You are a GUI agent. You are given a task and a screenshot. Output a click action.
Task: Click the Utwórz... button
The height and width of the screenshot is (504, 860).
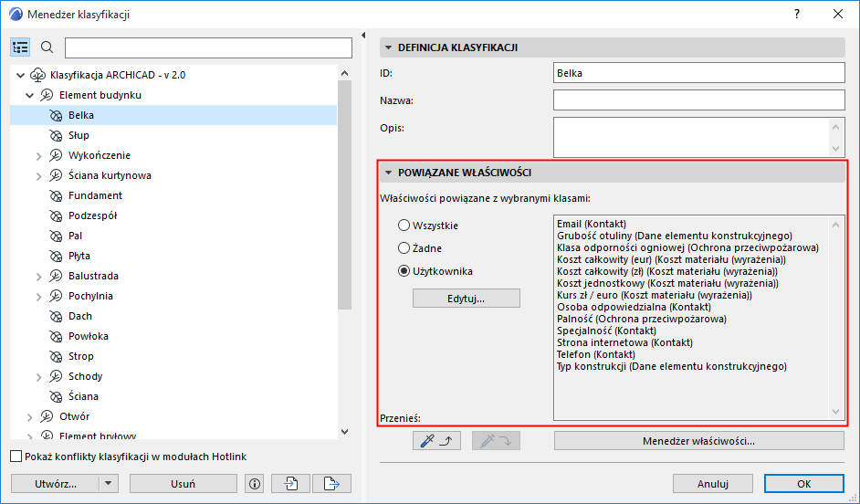pos(56,484)
